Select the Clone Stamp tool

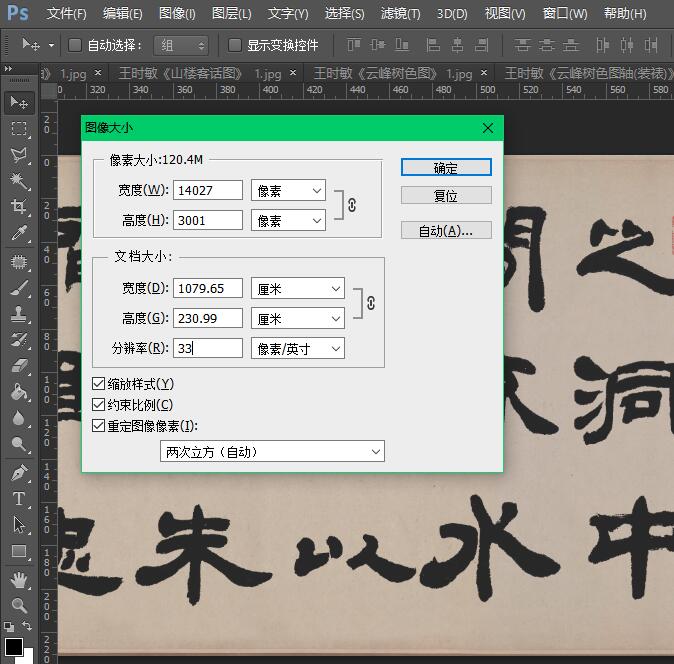pyautogui.click(x=18, y=314)
